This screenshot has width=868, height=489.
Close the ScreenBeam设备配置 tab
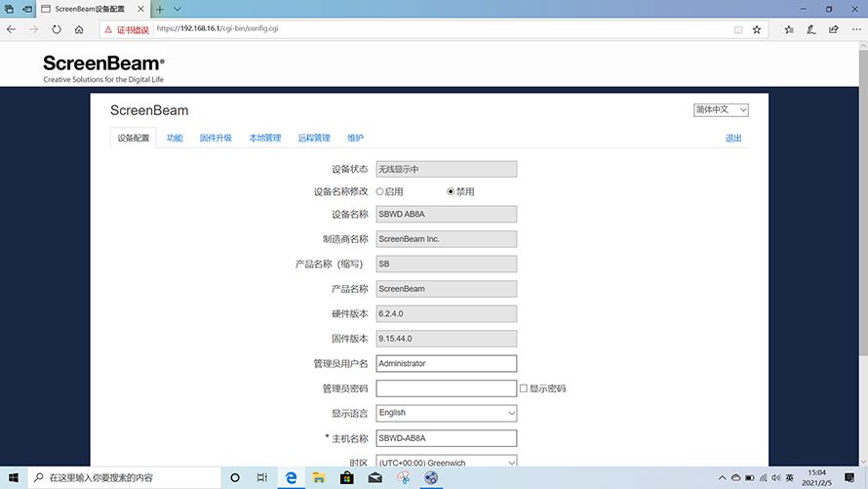[x=140, y=9]
